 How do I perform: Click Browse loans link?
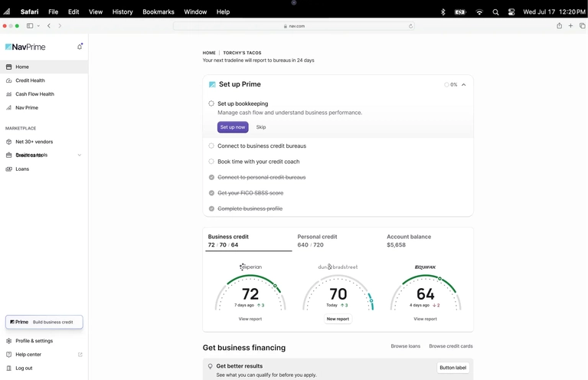(x=405, y=346)
